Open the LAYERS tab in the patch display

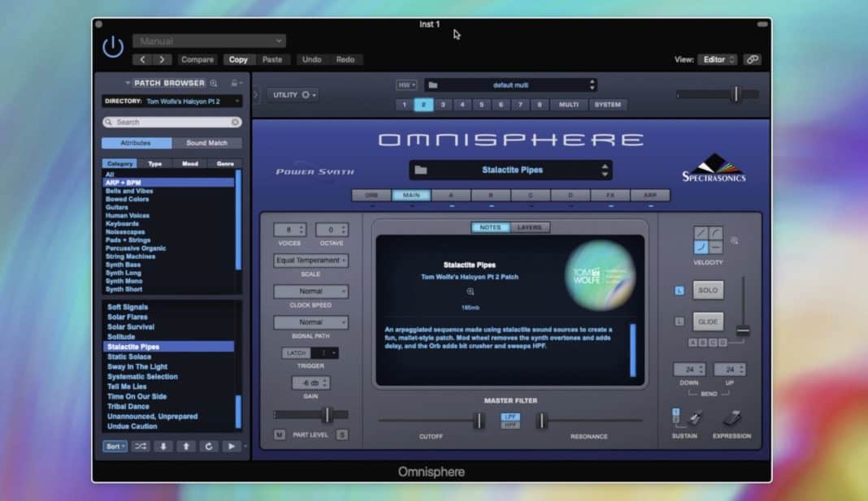pos(530,227)
